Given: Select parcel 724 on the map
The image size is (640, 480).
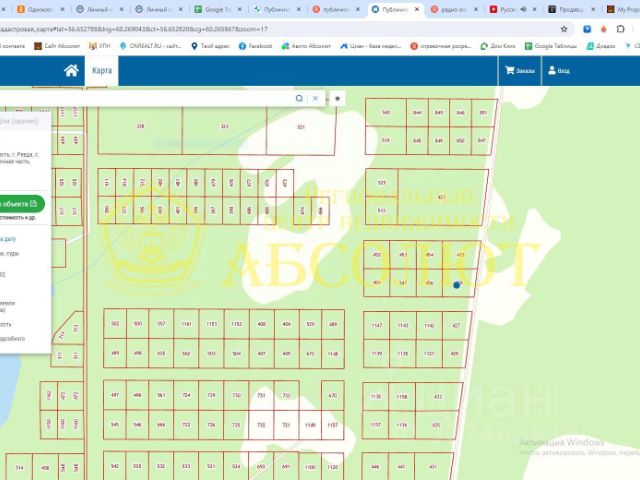Looking at the screenshot, I should 186,395.
